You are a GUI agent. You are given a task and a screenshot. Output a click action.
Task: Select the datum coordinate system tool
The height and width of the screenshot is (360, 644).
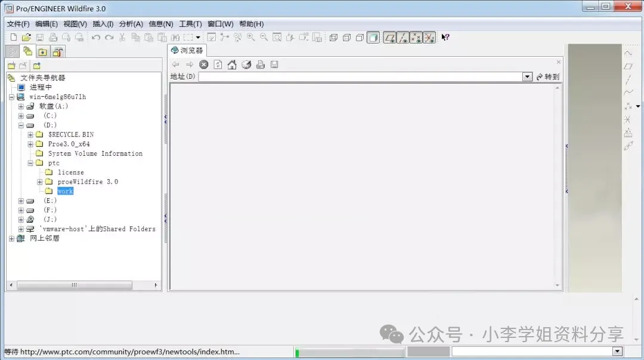627,119
